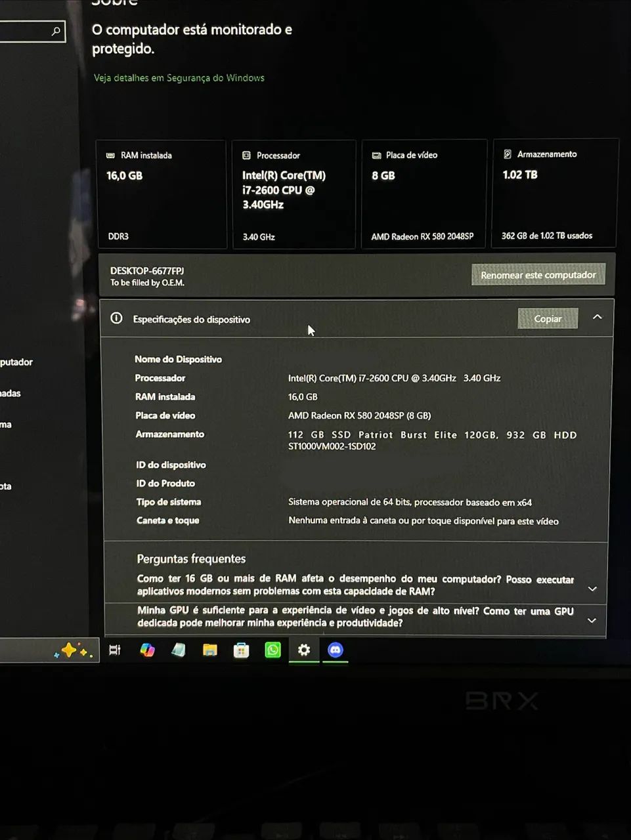Click the settings search input field
This screenshot has height=840, width=631.
32,31
